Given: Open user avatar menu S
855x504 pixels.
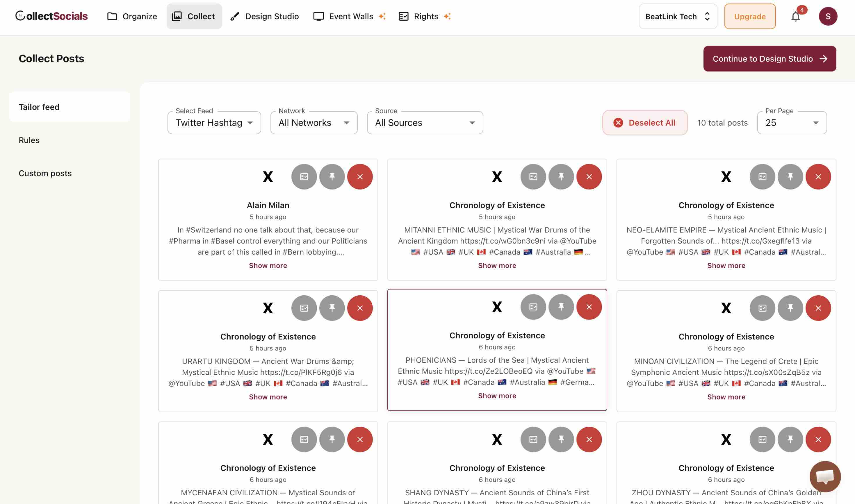Looking at the screenshot, I should click(828, 16).
